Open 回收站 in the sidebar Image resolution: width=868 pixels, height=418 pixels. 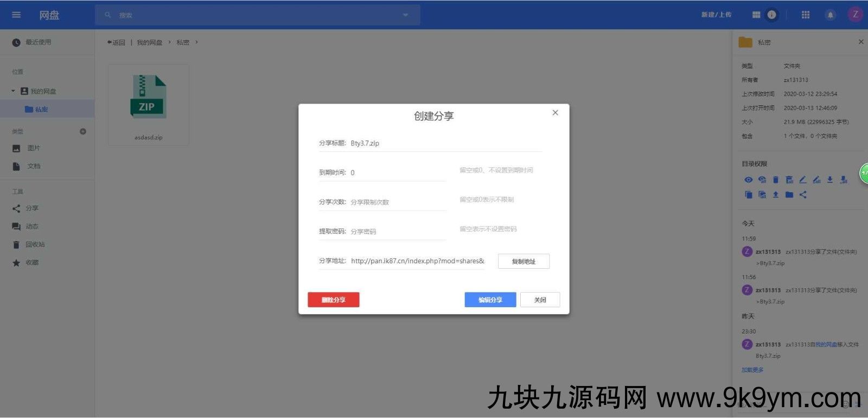pos(35,245)
